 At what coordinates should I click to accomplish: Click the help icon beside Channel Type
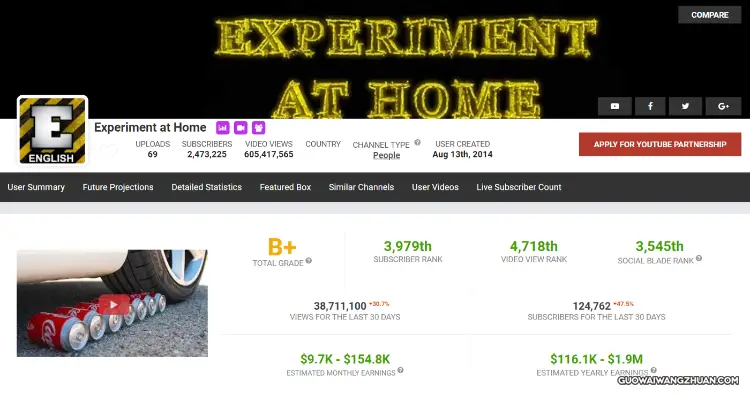[x=418, y=143]
